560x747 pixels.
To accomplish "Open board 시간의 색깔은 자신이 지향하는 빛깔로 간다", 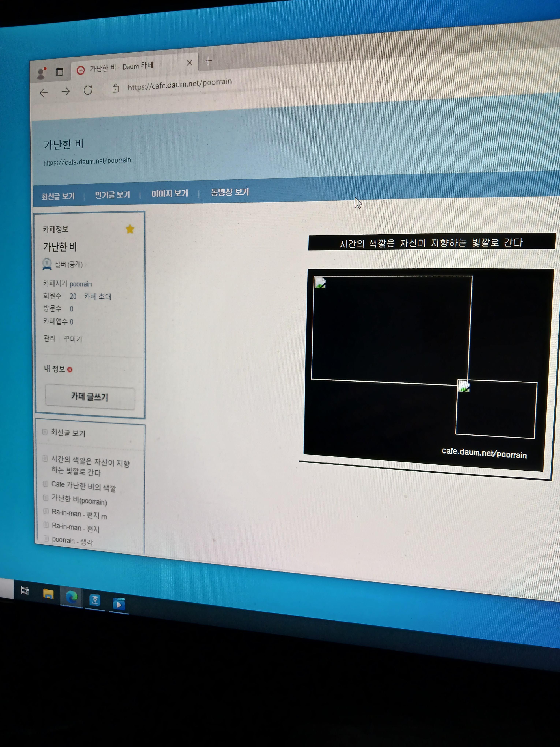I will tap(90, 466).
